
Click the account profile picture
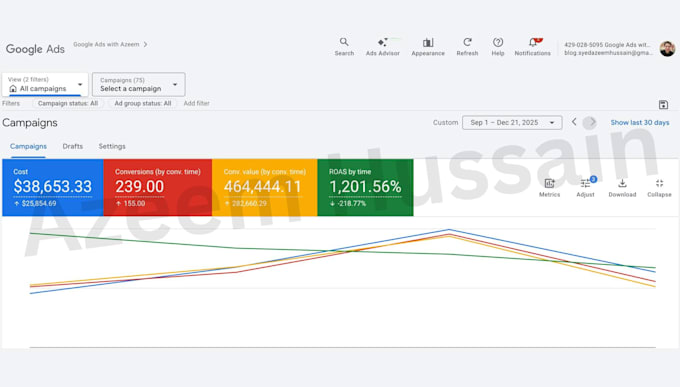click(667, 49)
